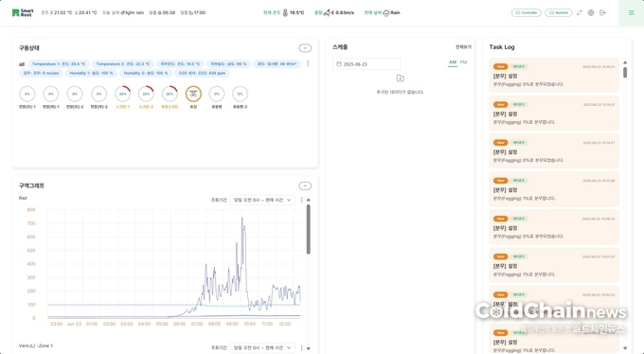Open the task log card stamped 15:07:23
The width and height of the screenshot is (644, 354).
pos(554,265)
